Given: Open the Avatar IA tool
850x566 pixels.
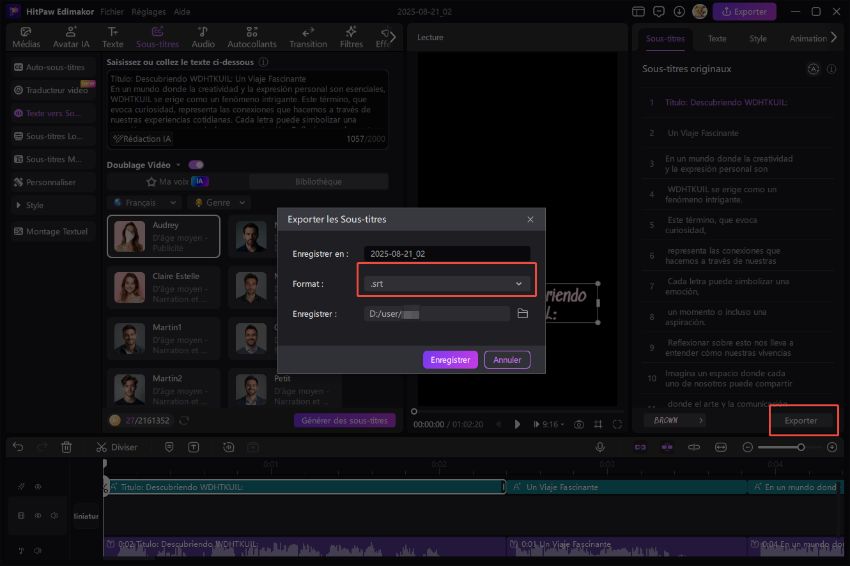Looking at the screenshot, I should click(73, 37).
